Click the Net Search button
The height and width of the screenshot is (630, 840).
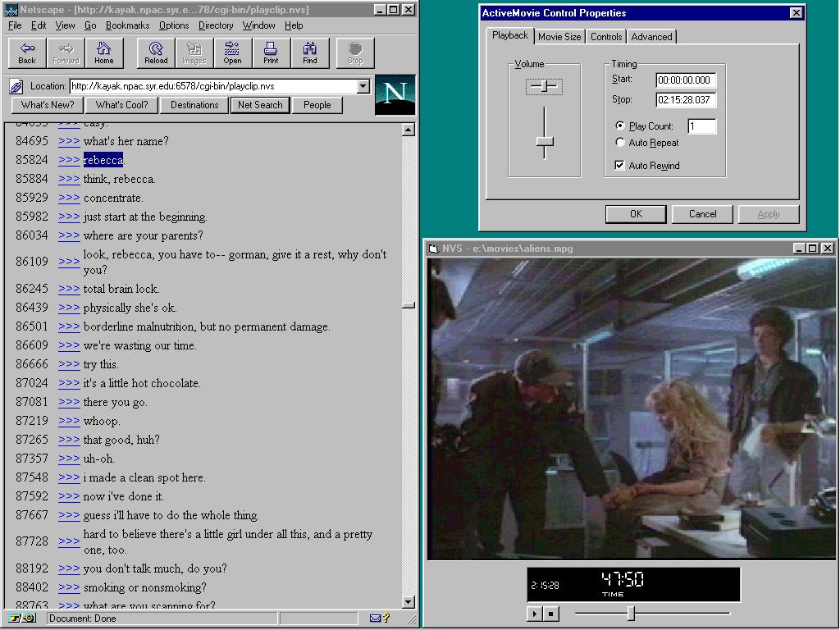tap(260, 105)
